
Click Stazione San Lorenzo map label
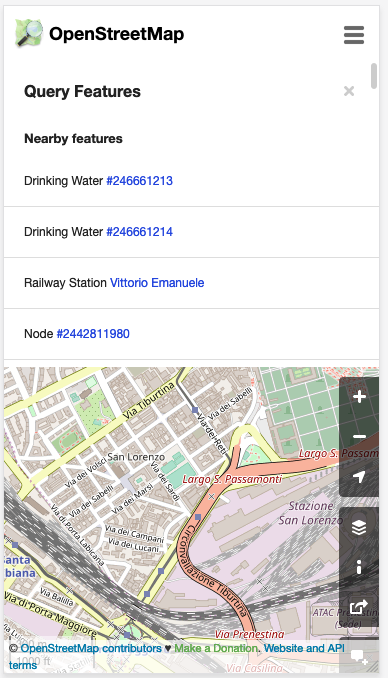311,513
